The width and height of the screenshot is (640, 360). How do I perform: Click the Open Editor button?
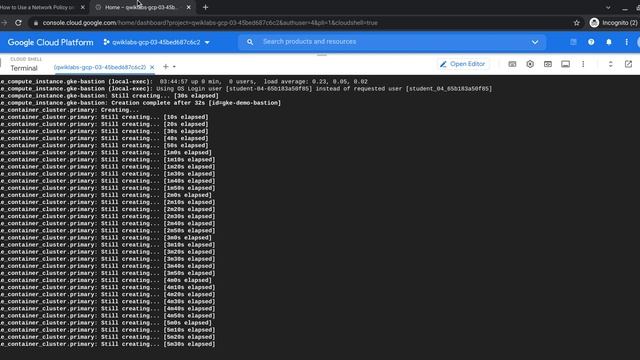pyautogui.click(x=462, y=64)
